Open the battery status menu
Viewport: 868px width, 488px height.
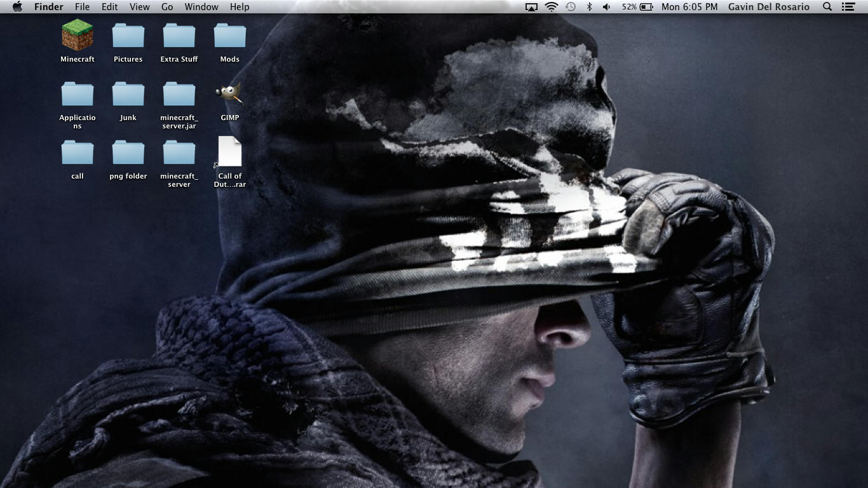(637, 7)
